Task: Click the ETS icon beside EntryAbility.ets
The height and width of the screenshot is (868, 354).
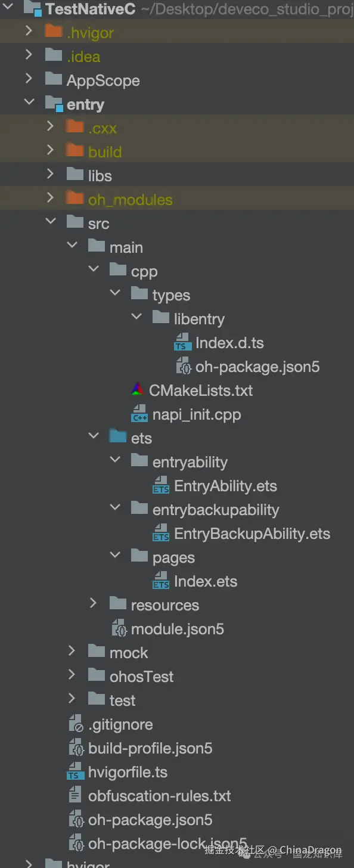Action: coord(161,485)
